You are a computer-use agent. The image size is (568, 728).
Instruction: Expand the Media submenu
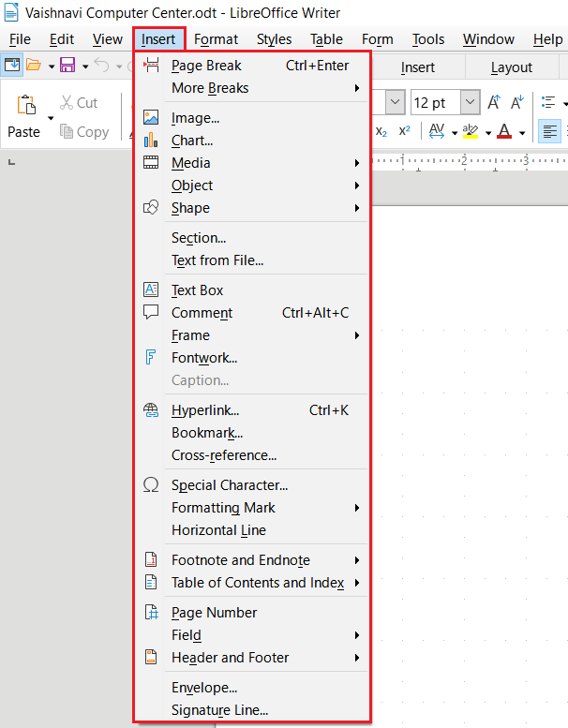(357, 163)
